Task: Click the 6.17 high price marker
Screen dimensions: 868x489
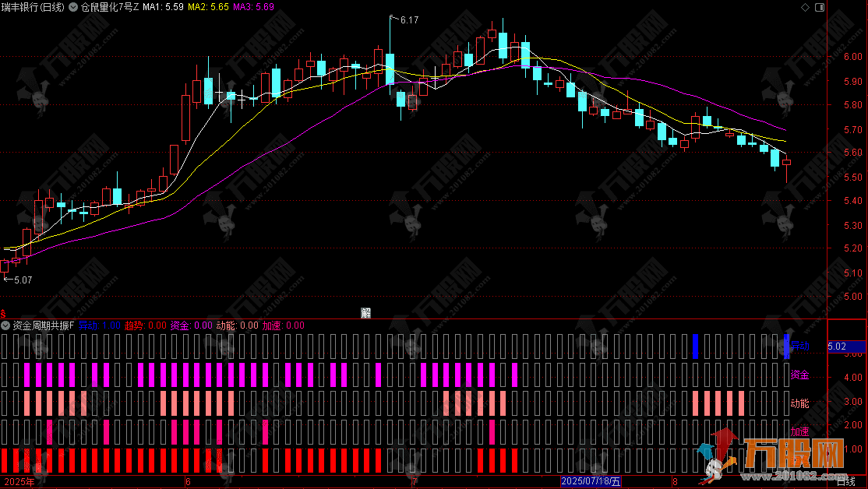Action: point(404,20)
